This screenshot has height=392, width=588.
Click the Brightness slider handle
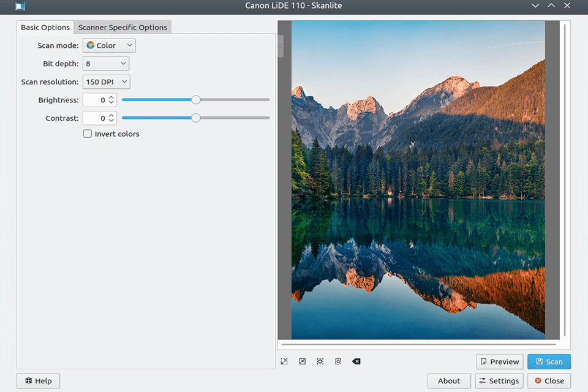coord(195,100)
